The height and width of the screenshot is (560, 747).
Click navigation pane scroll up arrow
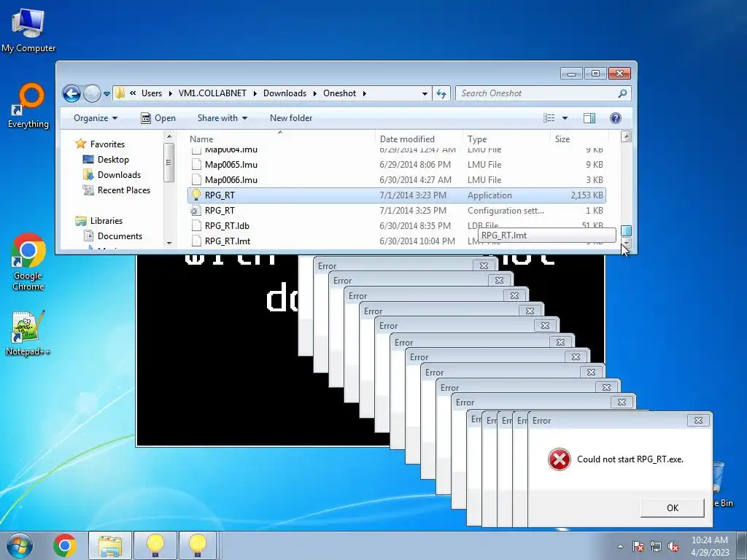pos(169,137)
